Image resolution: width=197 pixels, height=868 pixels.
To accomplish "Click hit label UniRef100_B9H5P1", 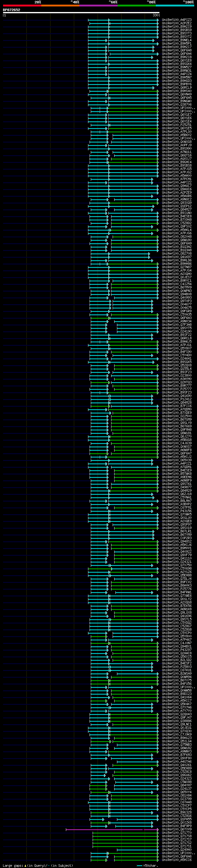I will click(x=177, y=43).
